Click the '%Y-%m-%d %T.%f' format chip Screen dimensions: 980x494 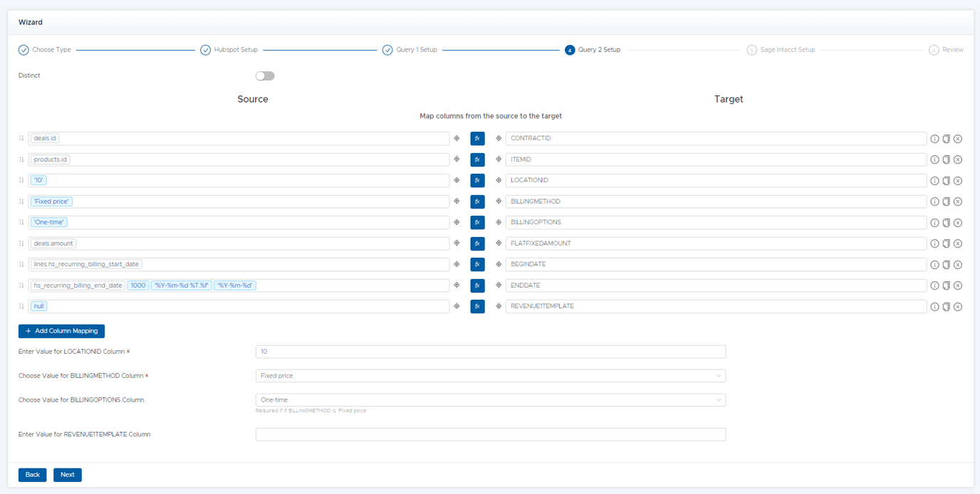182,285
